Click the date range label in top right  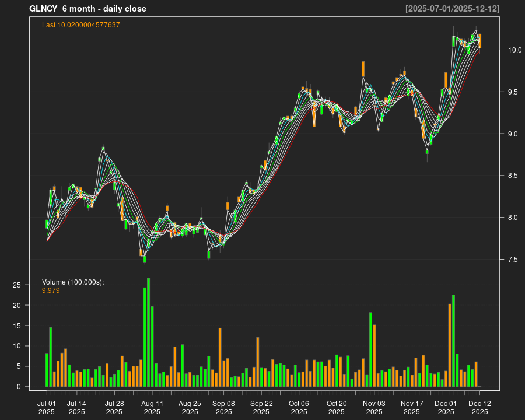452,9
